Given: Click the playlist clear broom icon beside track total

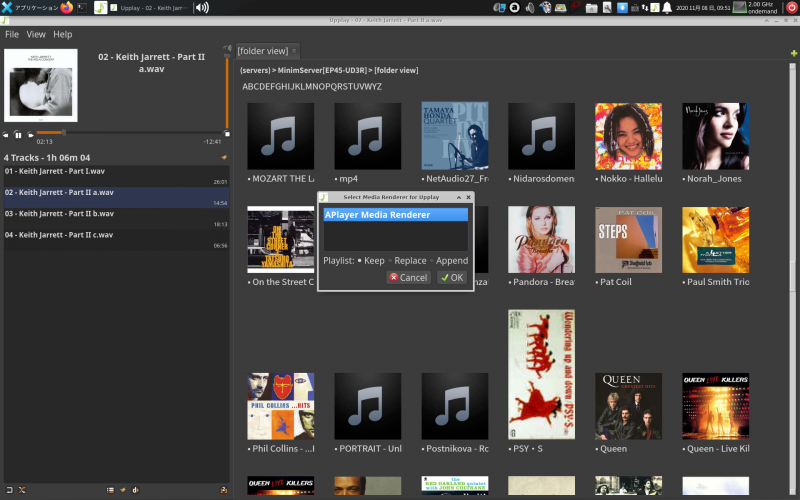Looking at the screenshot, I should (223, 158).
